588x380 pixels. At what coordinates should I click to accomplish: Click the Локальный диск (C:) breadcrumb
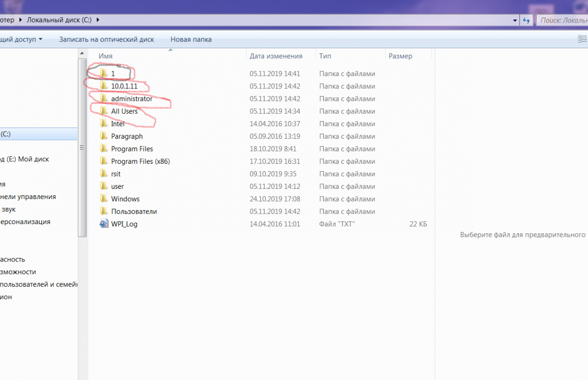60,20
